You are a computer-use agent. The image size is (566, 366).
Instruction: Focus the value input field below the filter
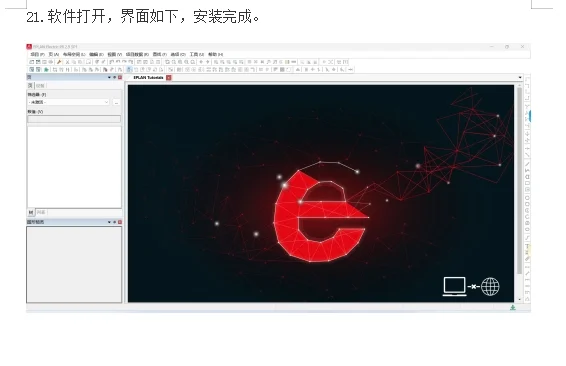[x=74, y=119]
